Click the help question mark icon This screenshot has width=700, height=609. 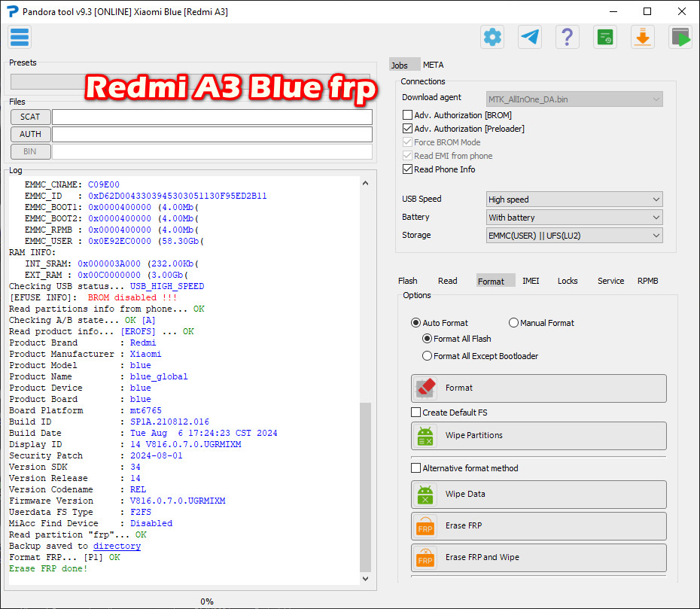568,36
